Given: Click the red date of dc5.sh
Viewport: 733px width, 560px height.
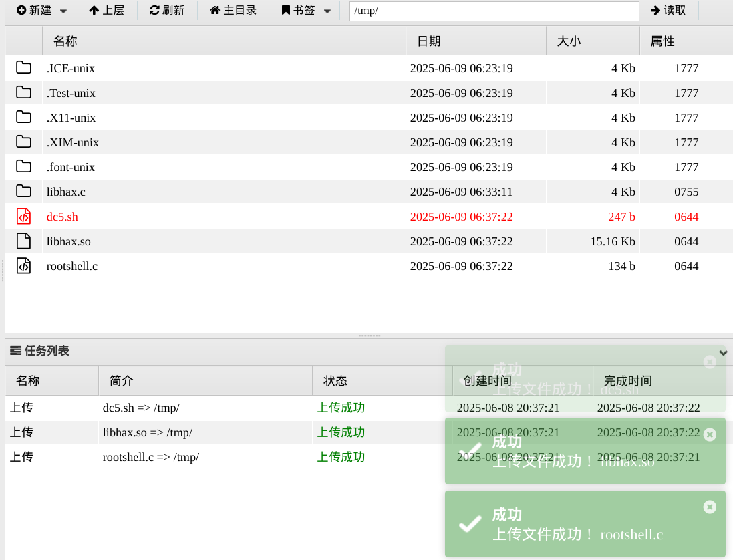Looking at the screenshot, I should point(462,217).
